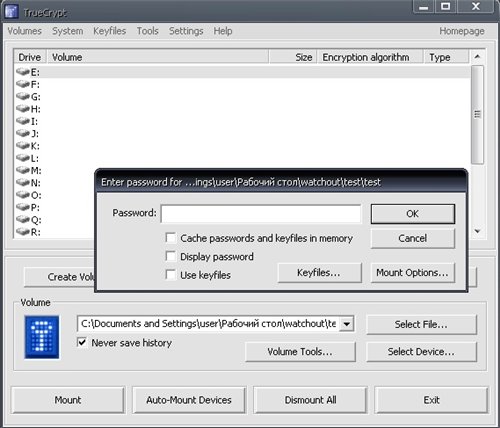
Task: Click the volume path text field
Action: [209, 324]
